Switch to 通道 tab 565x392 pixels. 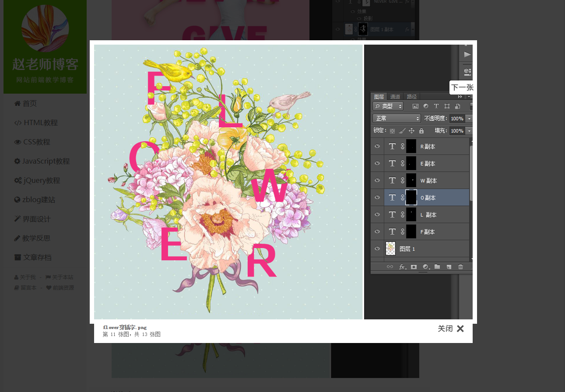pyautogui.click(x=395, y=97)
